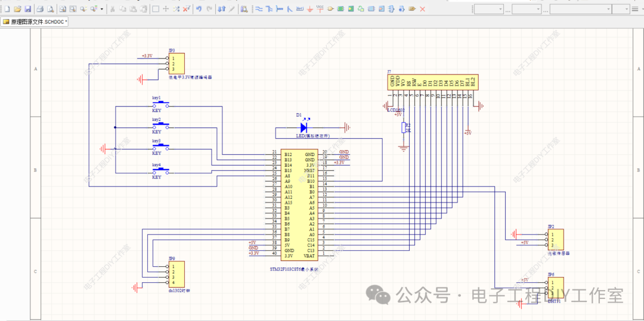Activate the Zoom Area tool

click(73, 8)
